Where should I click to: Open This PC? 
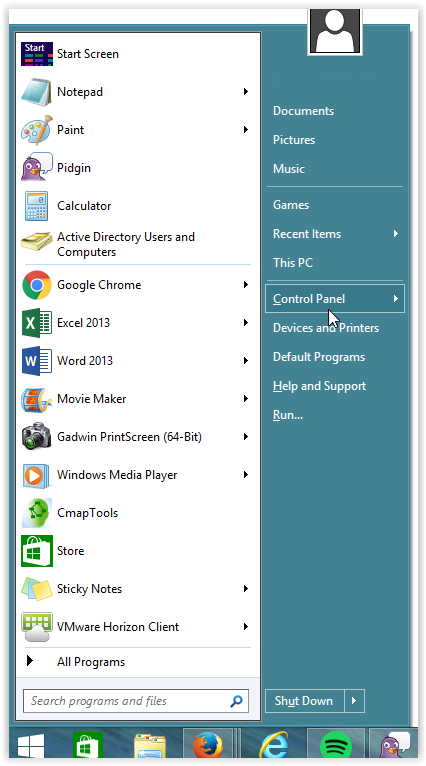[x=293, y=263]
